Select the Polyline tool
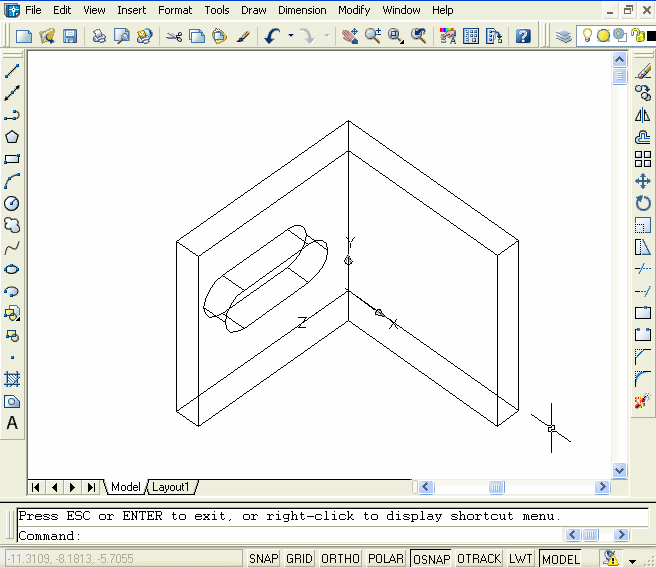This screenshot has height=568, width=656. tap(12, 115)
